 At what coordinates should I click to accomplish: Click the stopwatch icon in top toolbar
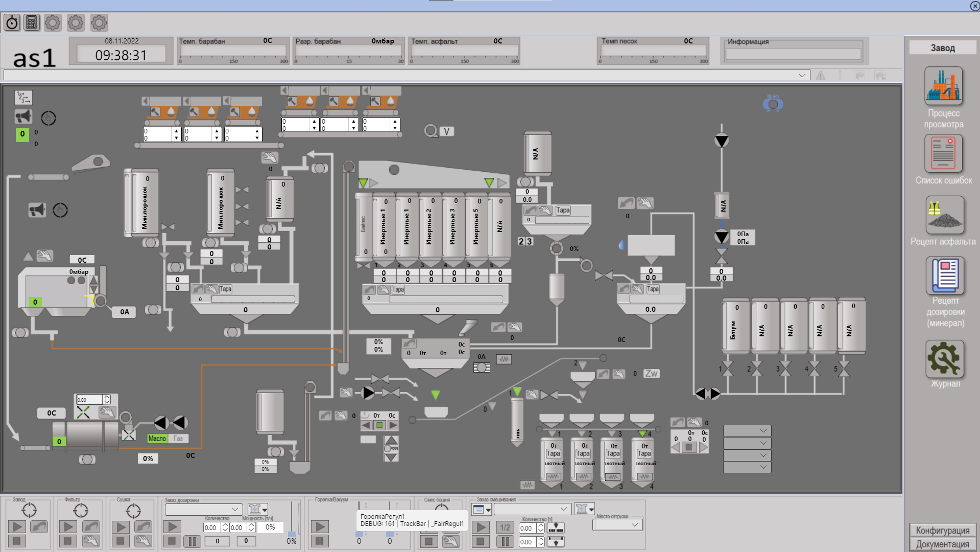tap(12, 22)
